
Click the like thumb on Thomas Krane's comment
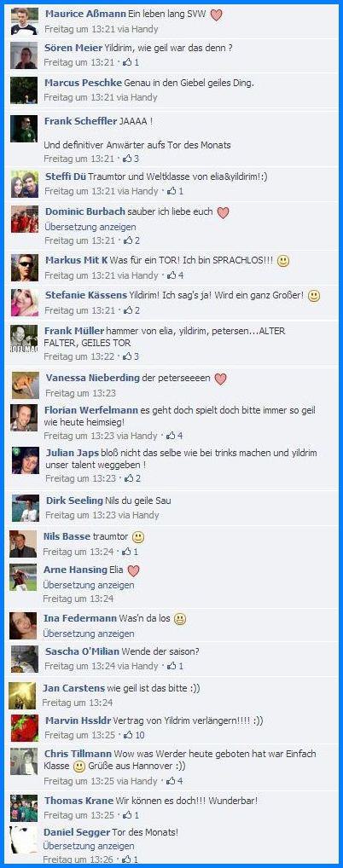[127, 815]
